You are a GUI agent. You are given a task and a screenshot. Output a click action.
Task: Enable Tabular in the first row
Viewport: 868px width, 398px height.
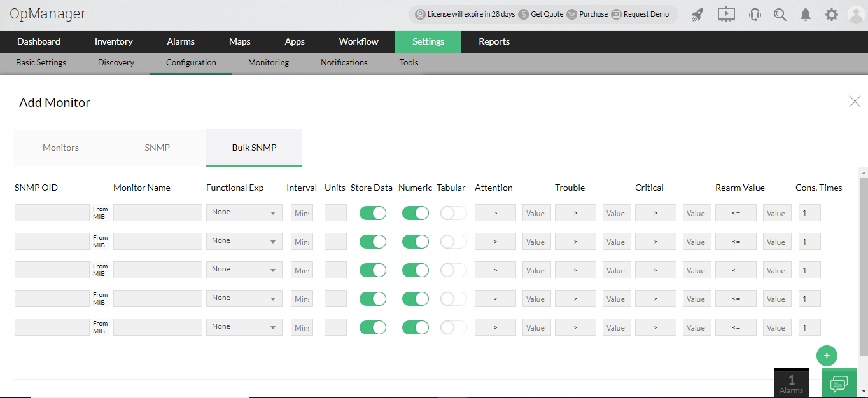pyautogui.click(x=454, y=213)
